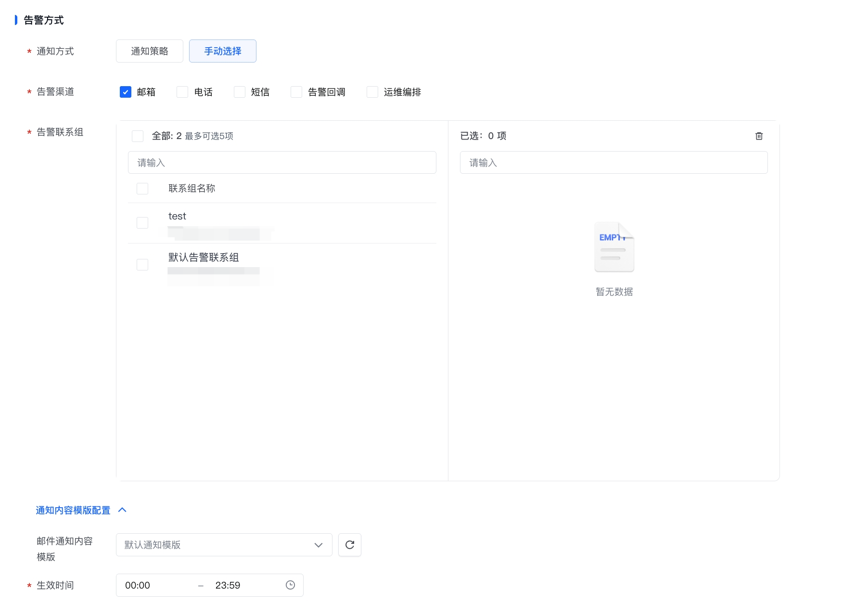Uncheck the 邮箱 channel checkbox

tap(126, 92)
